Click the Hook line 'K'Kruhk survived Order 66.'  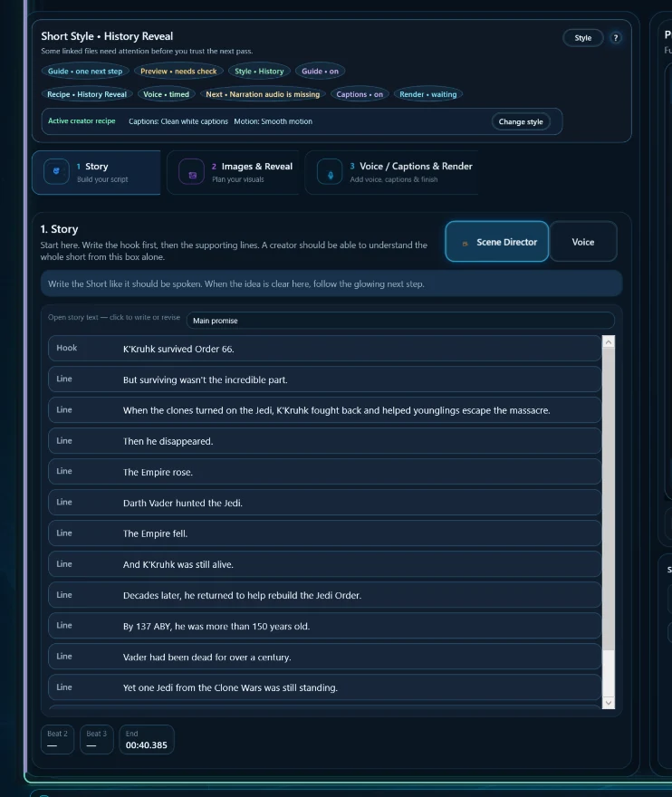[325, 349]
